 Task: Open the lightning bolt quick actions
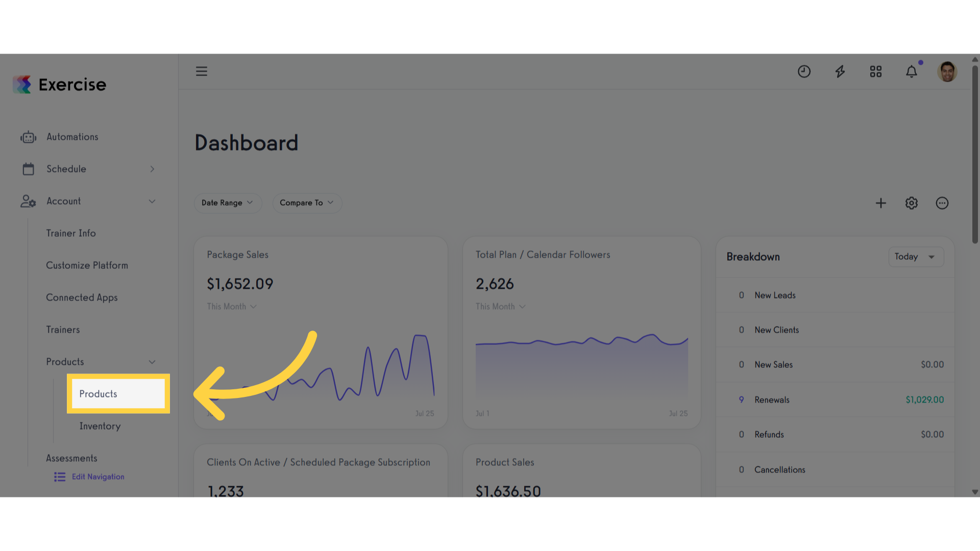point(840,71)
